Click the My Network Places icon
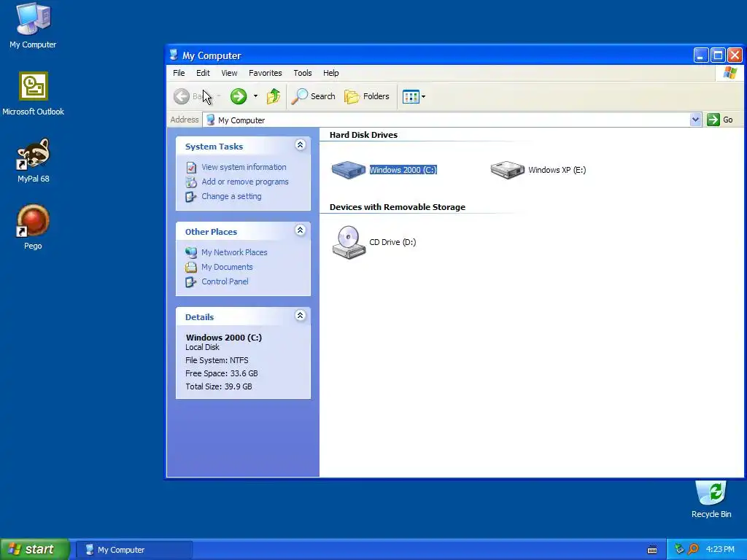This screenshot has height=560, width=747. [191, 252]
